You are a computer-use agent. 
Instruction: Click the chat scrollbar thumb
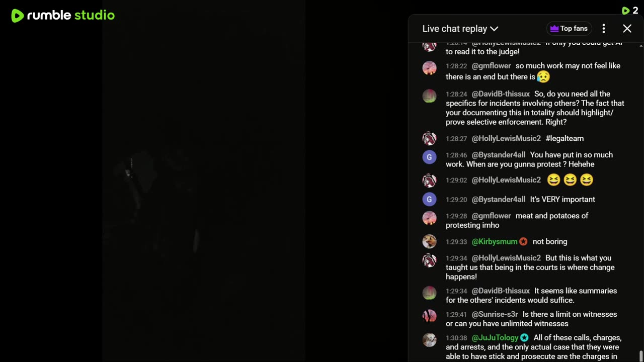pyautogui.click(x=640, y=356)
